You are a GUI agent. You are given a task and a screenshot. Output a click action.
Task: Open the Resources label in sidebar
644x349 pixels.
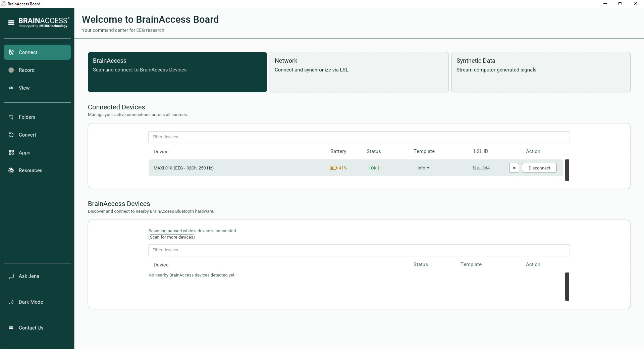click(x=31, y=170)
